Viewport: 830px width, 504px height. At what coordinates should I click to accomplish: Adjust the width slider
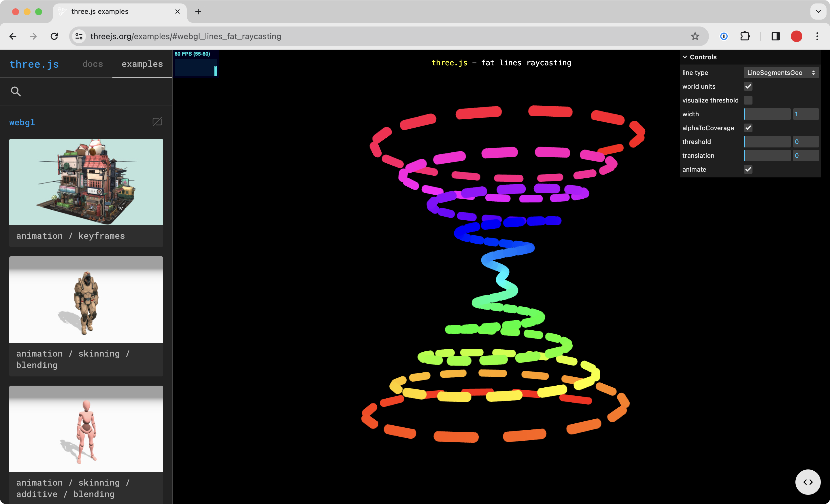[x=767, y=114]
